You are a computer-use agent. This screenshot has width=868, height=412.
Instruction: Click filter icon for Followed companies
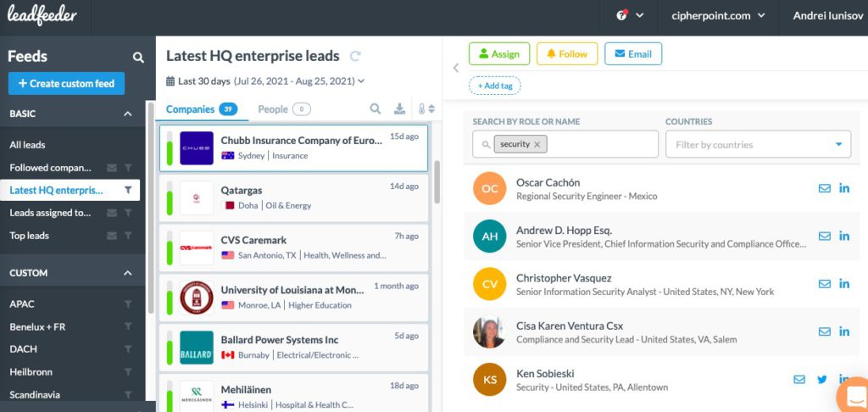tap(129, 168)
